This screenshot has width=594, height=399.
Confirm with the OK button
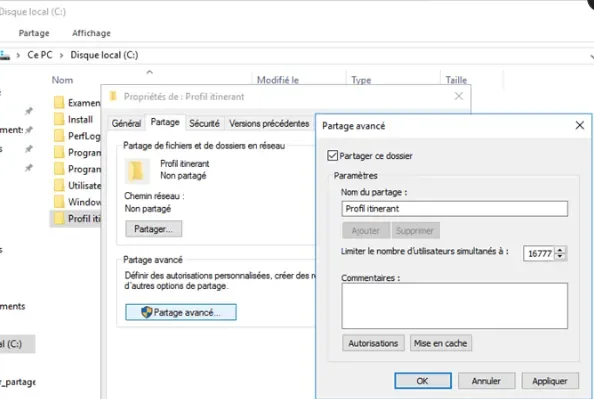(x=423, y=380)
